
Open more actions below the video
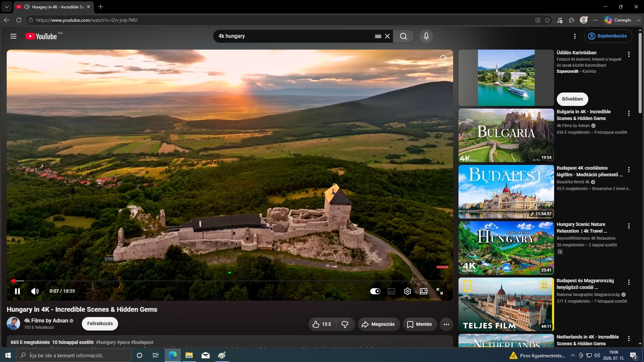(x=446, y=324)
